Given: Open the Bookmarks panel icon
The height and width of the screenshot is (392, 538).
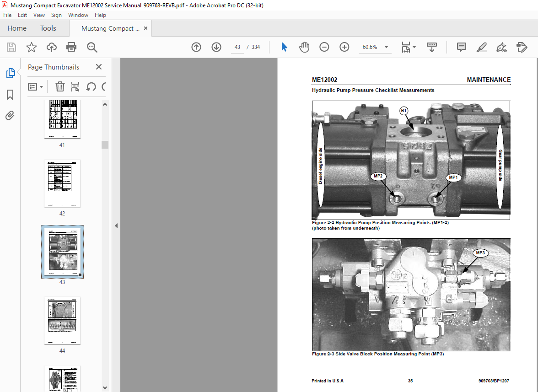Looking at the screenshot, I should tap(10, 95).
